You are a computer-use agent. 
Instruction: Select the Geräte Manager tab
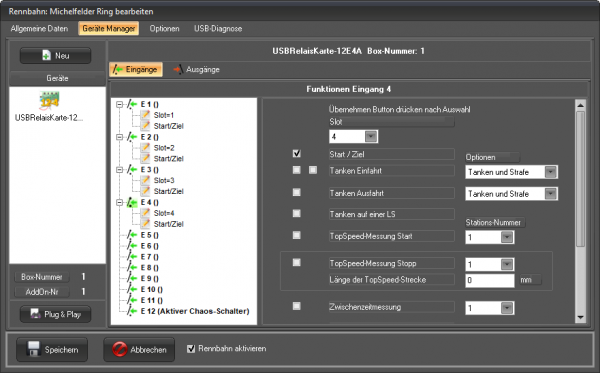tap(109, 29)
